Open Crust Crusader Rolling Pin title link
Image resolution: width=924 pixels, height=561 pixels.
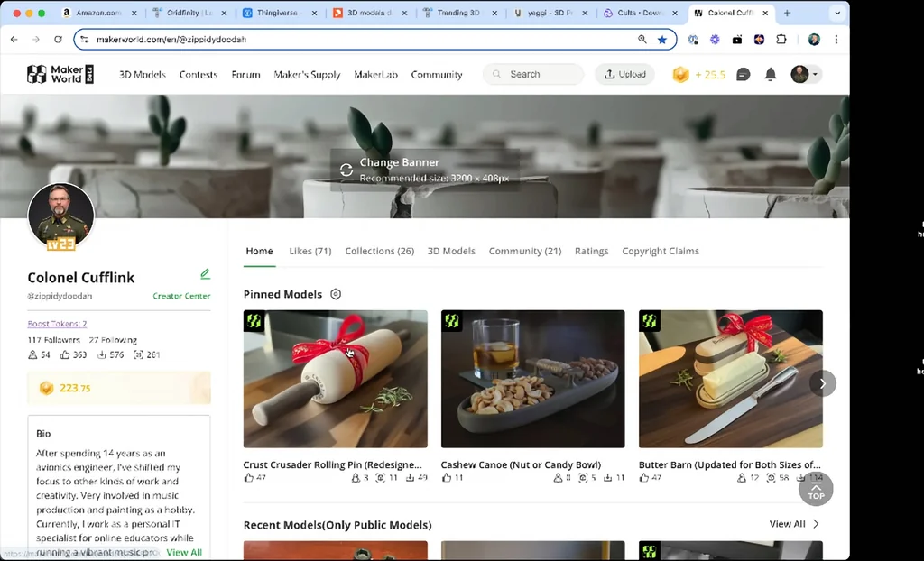click(x=332, y=464)
